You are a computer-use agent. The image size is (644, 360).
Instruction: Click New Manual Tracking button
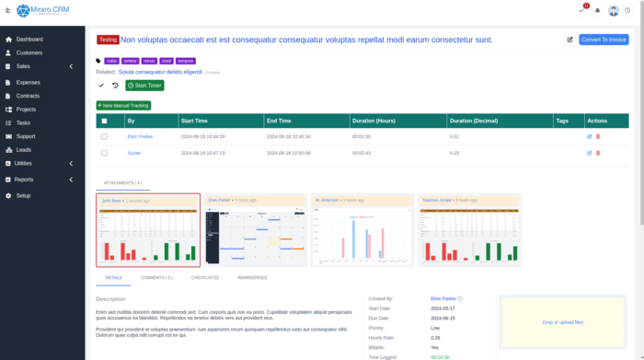(x=123, y=106)
